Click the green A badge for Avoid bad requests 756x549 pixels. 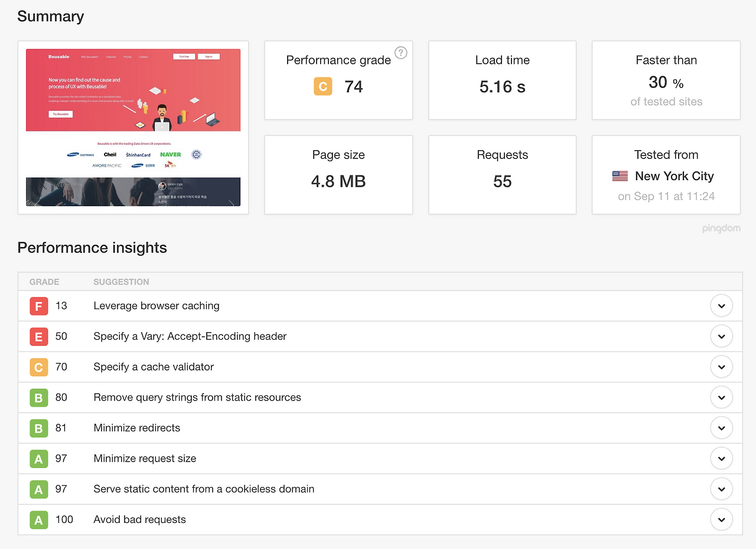(x=38, y=520)
